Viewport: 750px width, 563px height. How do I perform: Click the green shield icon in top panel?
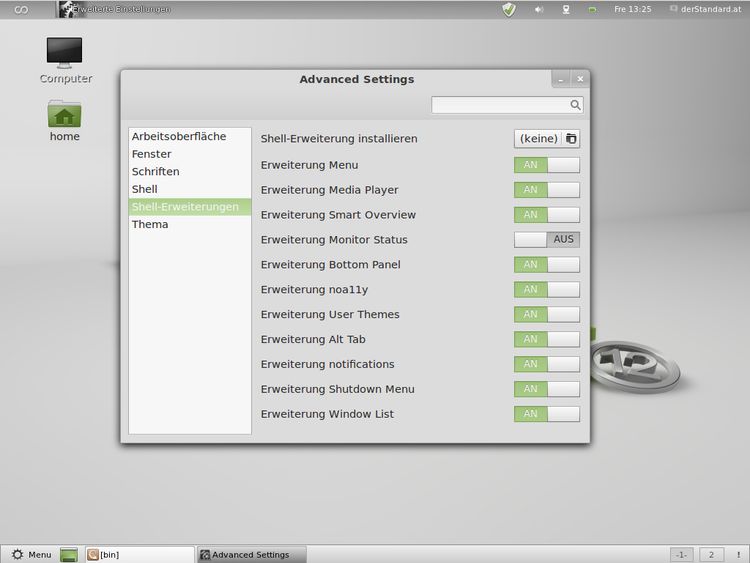click(x=509, y=9)
